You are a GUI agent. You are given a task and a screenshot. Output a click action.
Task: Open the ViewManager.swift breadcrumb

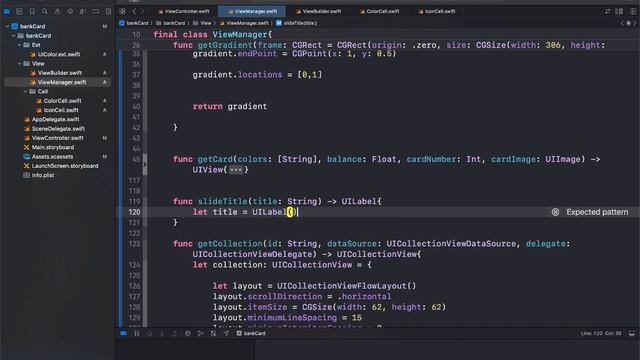(x=244, y=23)
